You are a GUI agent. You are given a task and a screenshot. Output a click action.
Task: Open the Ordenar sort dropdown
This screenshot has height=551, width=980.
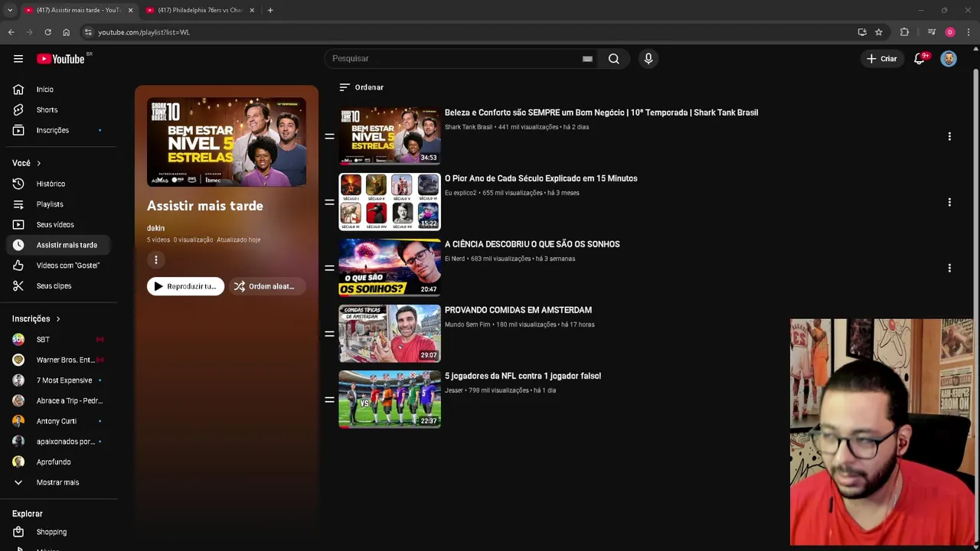(361, 87)
